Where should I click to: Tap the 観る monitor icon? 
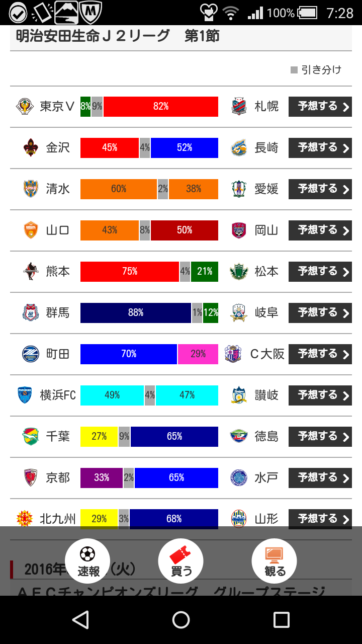(x=274, y=555)
